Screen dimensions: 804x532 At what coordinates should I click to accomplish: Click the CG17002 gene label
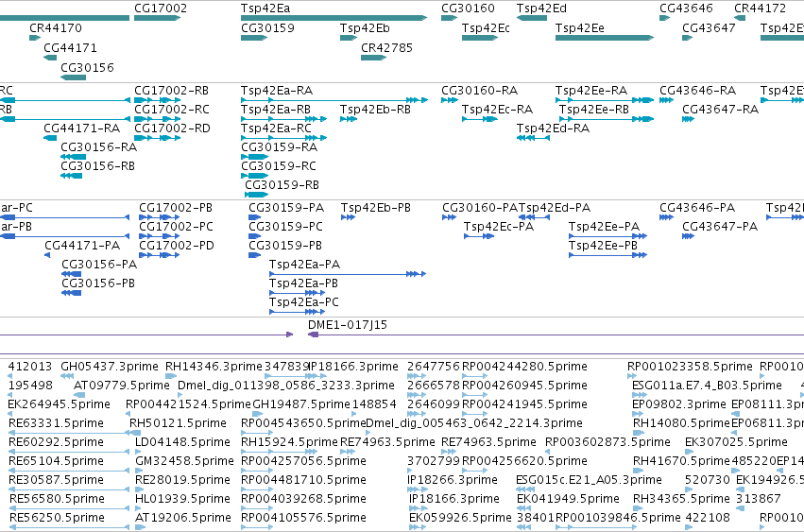pos(161,9)
